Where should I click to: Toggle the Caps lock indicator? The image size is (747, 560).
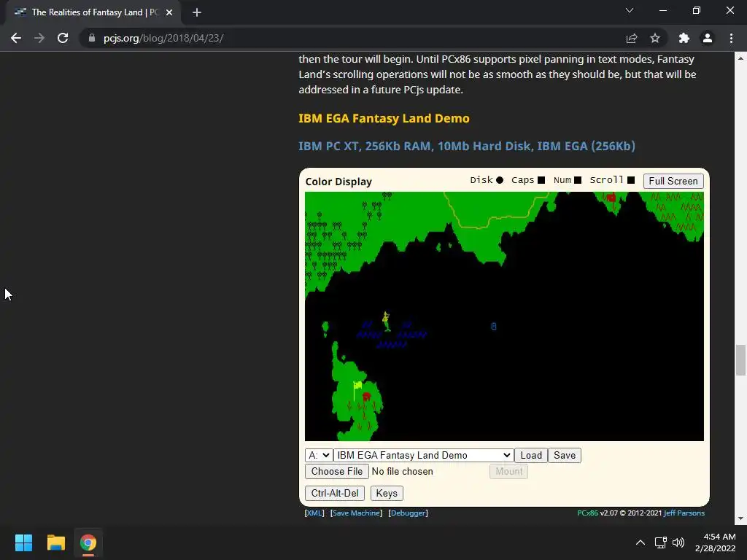(541, 180)
